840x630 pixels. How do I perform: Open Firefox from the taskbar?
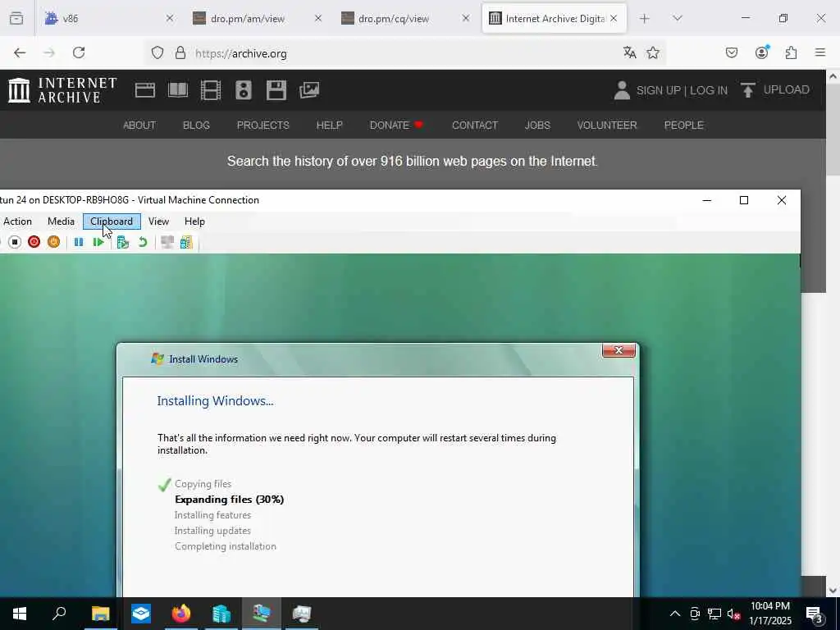[181, 614]
